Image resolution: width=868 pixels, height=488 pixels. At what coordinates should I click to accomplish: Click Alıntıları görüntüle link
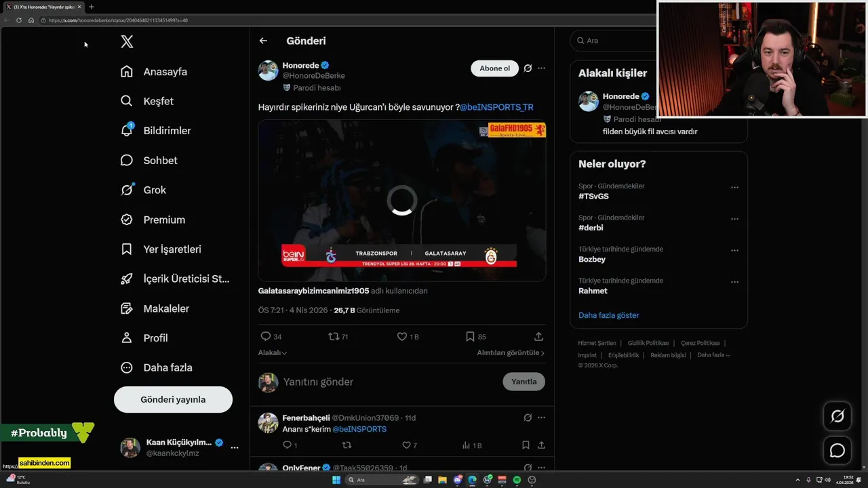(511, 353)
